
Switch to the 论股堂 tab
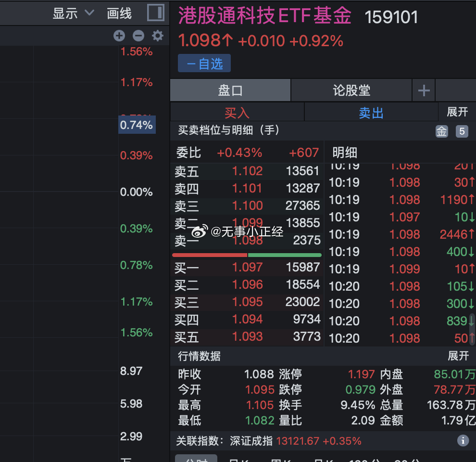click(x=351, y=90)
